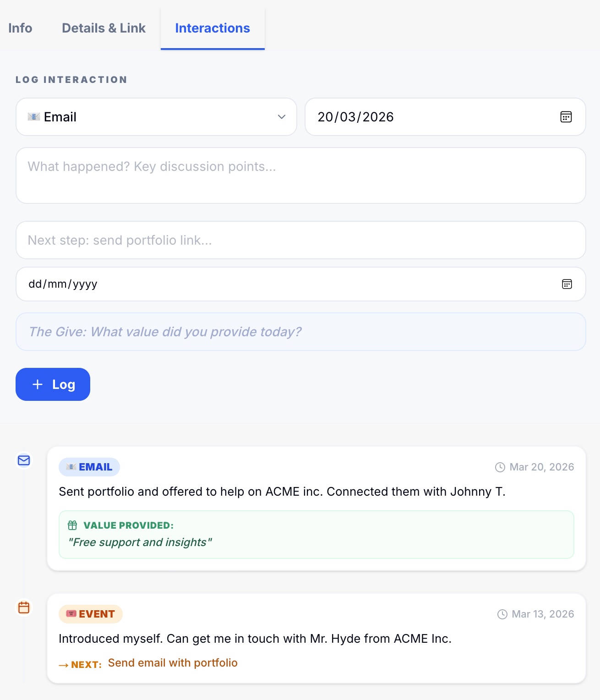This screenshot has width=600, height=700.
Task: Click the envelope icon in the EMAIL badge
Action: point(71,467)
